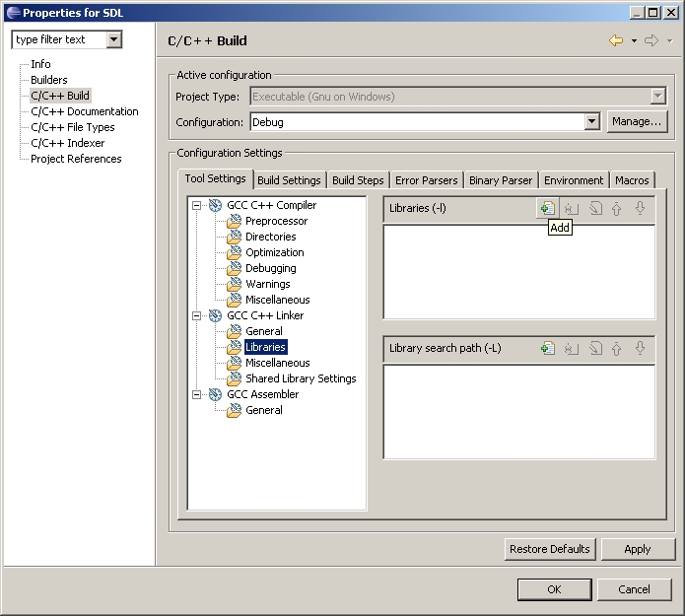Viewport: 685px width, 616px height.
Task: Open the Build Steps tab
Action: [358, 180]
